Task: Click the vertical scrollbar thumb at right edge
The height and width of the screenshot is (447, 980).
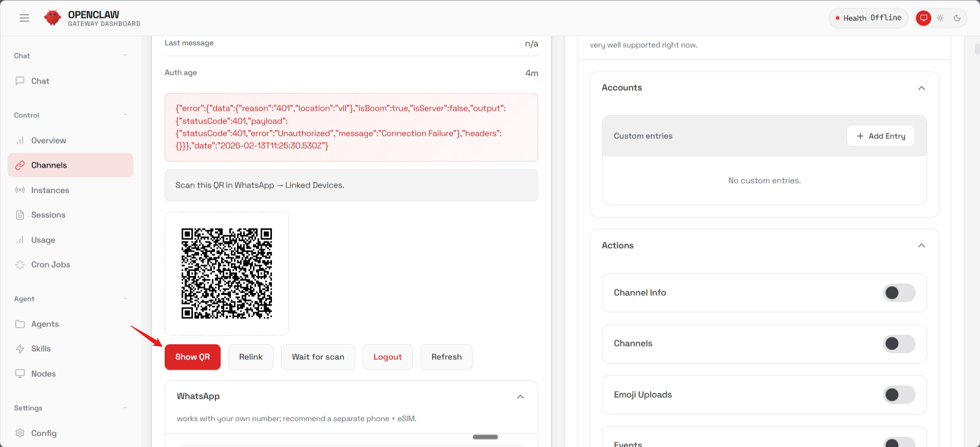Action: tap(977, 49)
